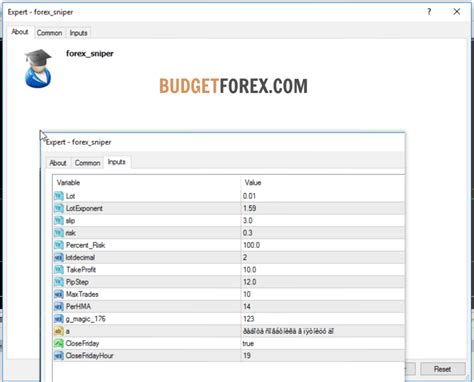
Task: Click the Reset button
Action: (442, 369)
